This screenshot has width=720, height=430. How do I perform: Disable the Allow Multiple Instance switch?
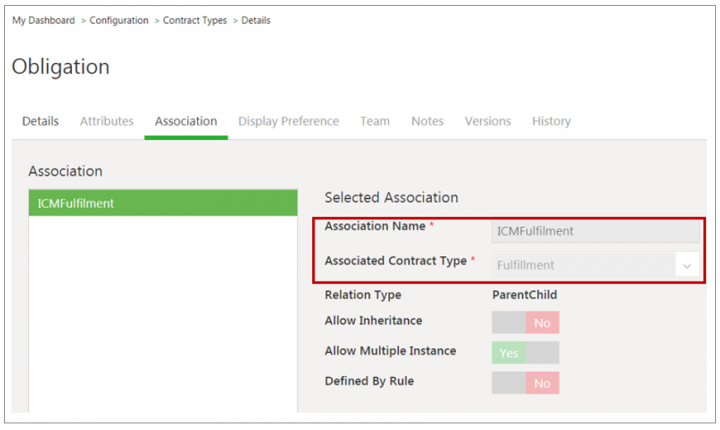point(525,352)
